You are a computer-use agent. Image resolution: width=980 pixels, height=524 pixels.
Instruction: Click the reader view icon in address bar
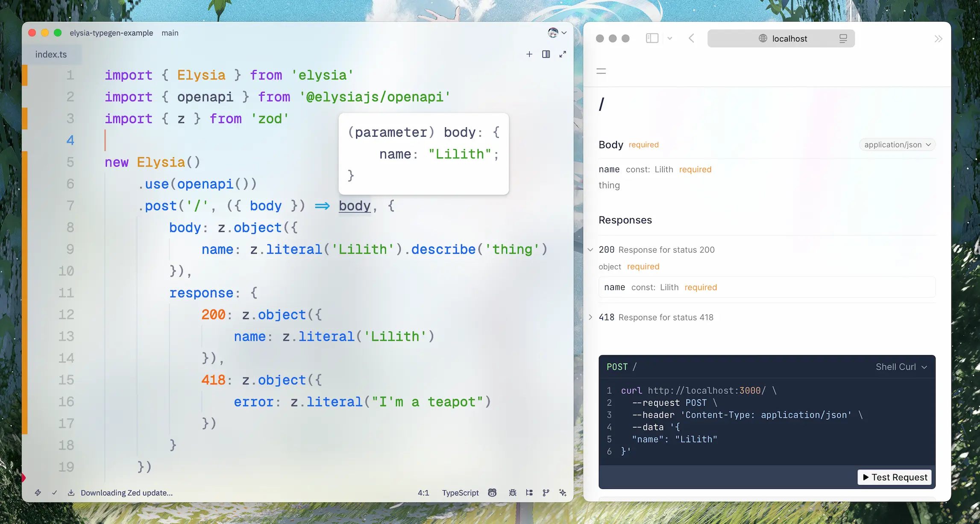(x=843, y=38)
